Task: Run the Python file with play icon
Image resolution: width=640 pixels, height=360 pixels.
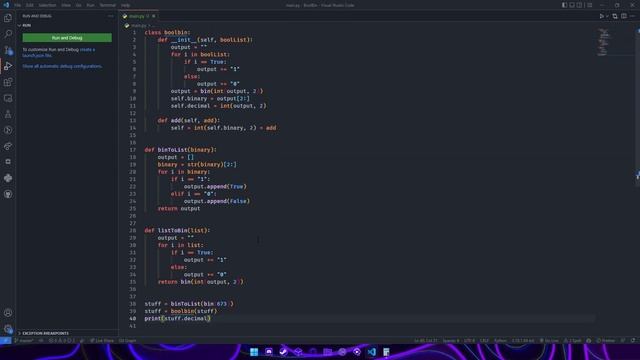Action: tap(601, 16)
